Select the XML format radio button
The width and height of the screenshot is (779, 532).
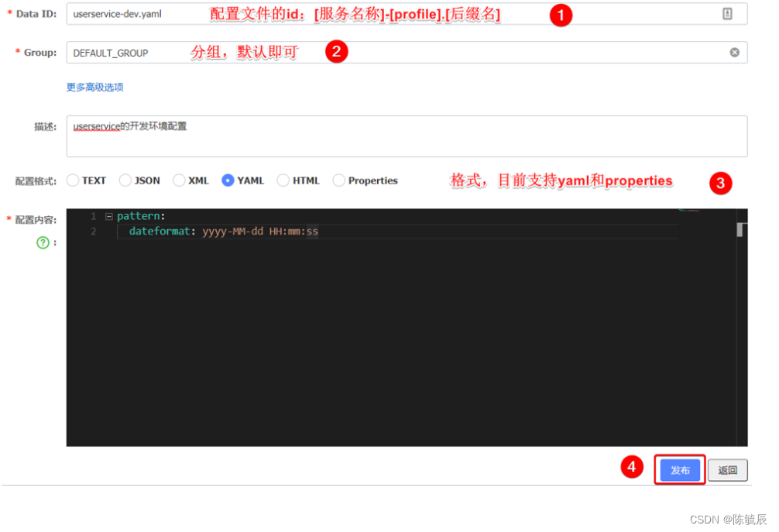click(x=179, y=180)
